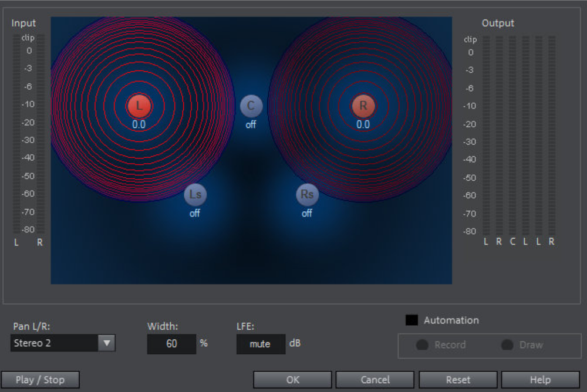
Task: Select the red R speaker icon
Action: pyautogui.click(x=363, y=106)
